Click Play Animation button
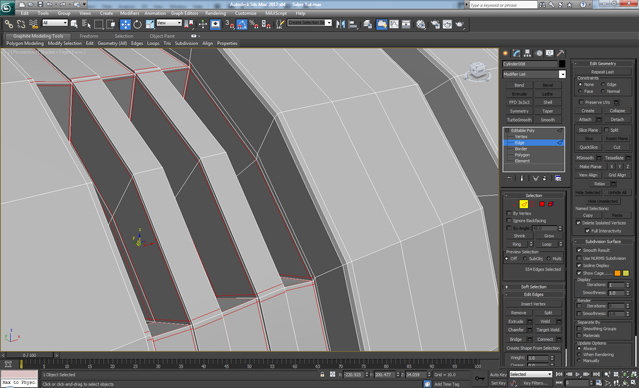 pyautogui.click(x=578, y=374)
